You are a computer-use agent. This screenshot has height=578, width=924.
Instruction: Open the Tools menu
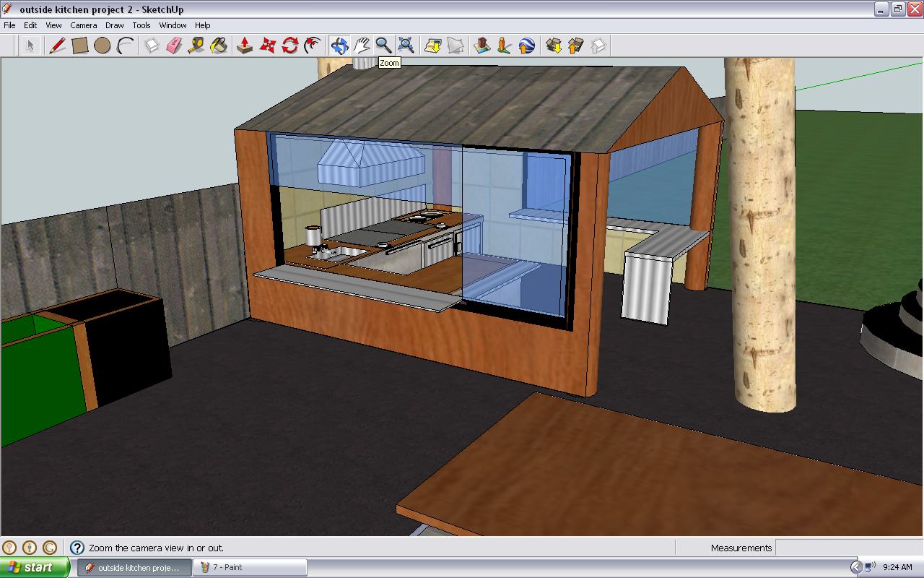tap(141, 25)
